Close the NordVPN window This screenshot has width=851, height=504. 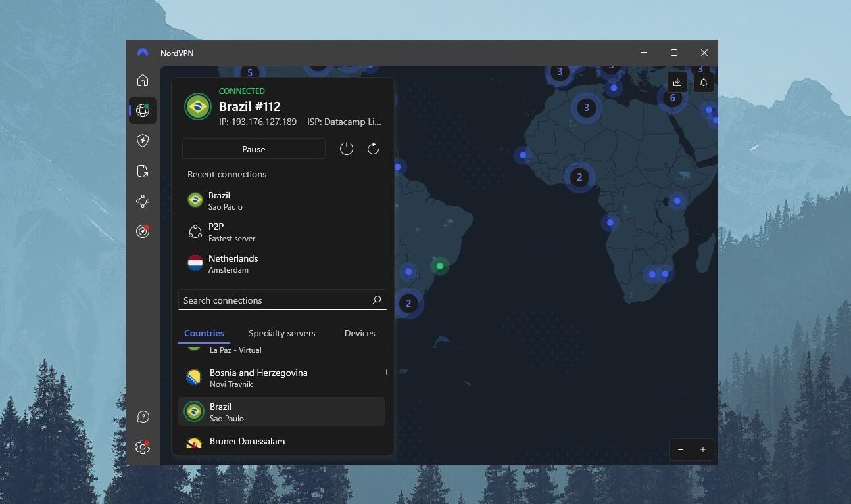(x=704, y=53)
